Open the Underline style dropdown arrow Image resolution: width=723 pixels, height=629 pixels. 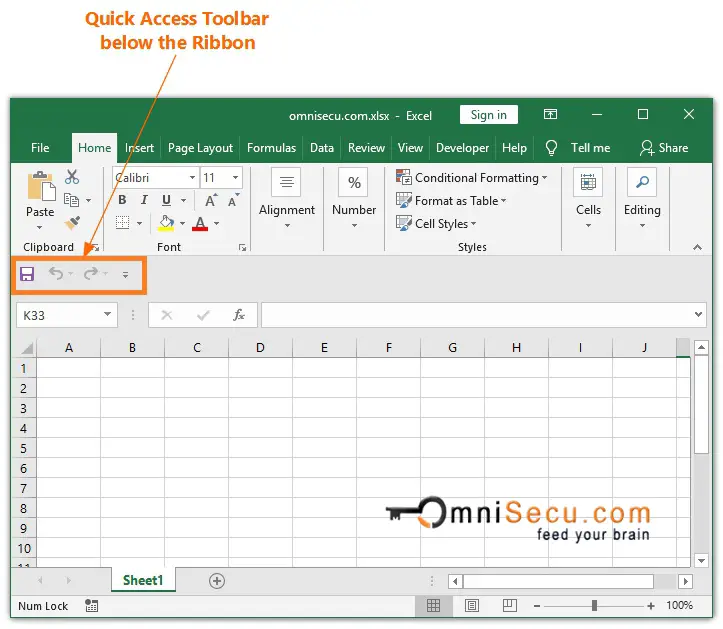click(184, 201)
